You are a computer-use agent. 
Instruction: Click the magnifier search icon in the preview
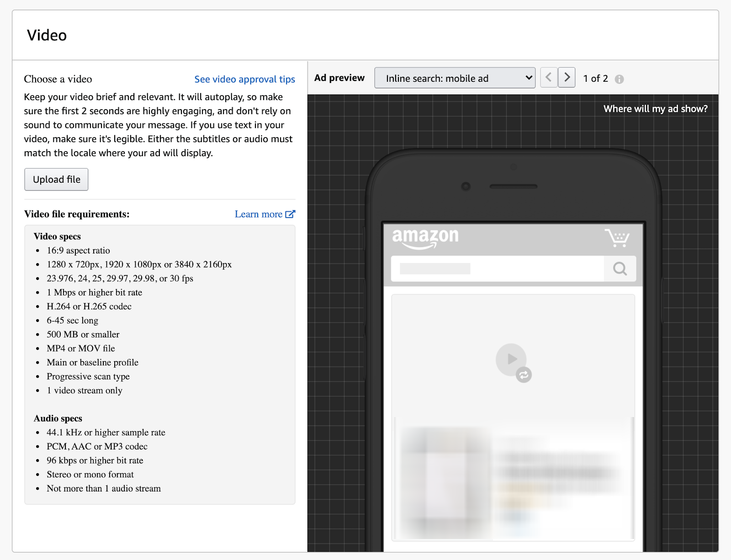pos(620,269)
